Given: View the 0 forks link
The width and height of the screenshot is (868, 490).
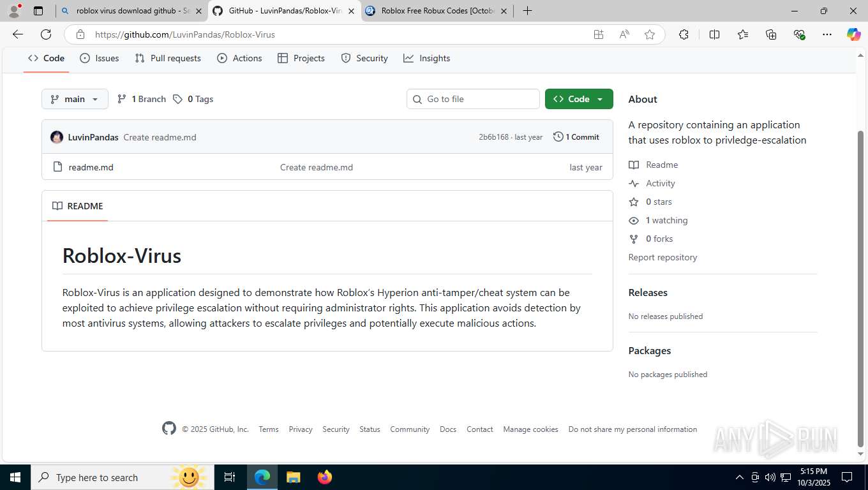Looking at the screenshot, I should [651, 239].
